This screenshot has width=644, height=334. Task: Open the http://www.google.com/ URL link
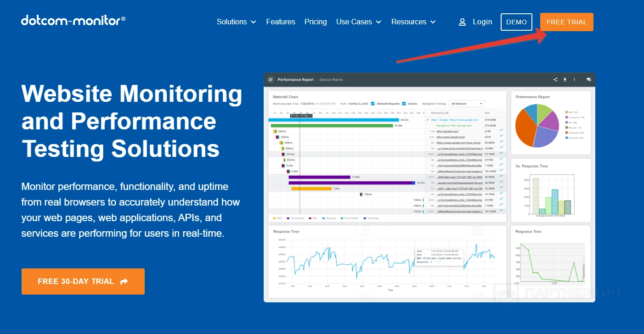click(x=451, y=137)
